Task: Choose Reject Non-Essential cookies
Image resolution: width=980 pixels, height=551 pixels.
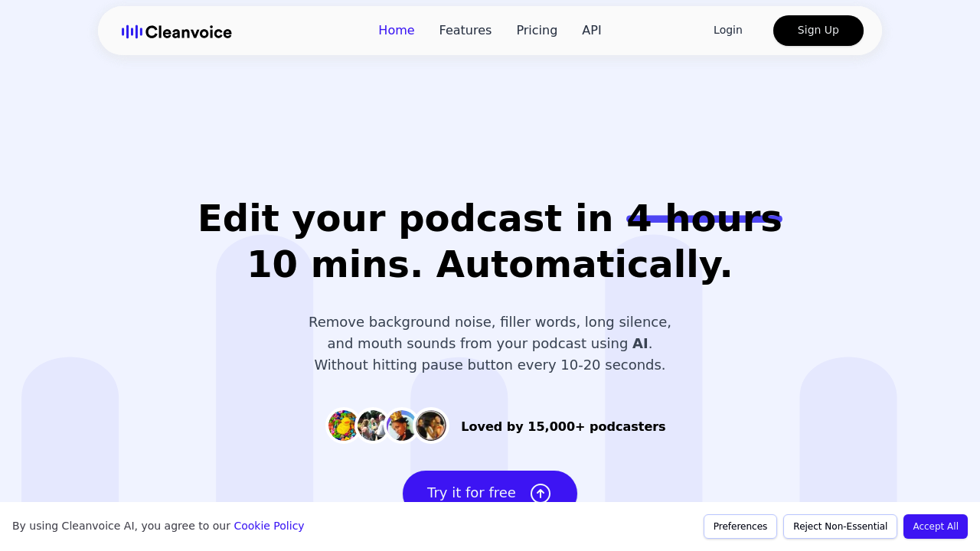Action: (x=840, y=527)
